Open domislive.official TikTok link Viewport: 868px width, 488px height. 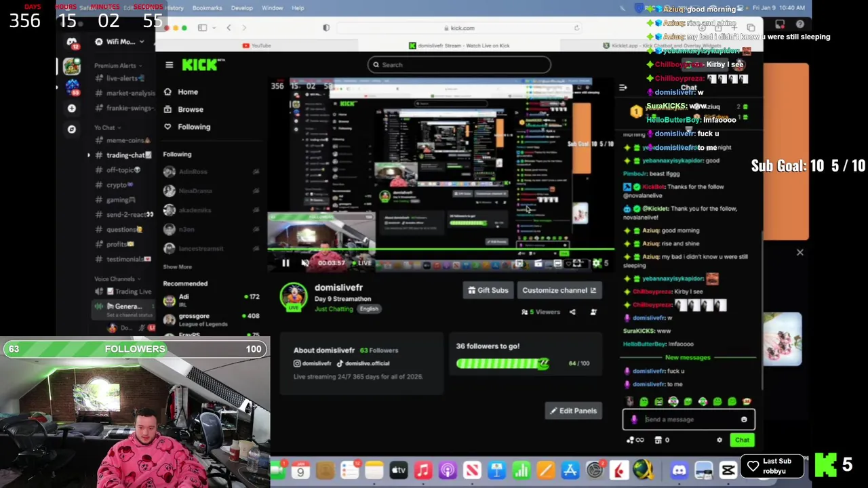coord(363,363)
